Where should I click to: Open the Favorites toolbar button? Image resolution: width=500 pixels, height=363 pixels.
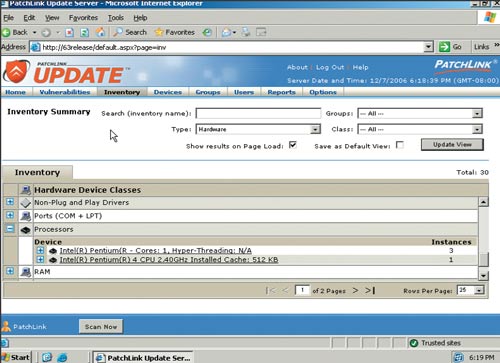coord(175,32)
